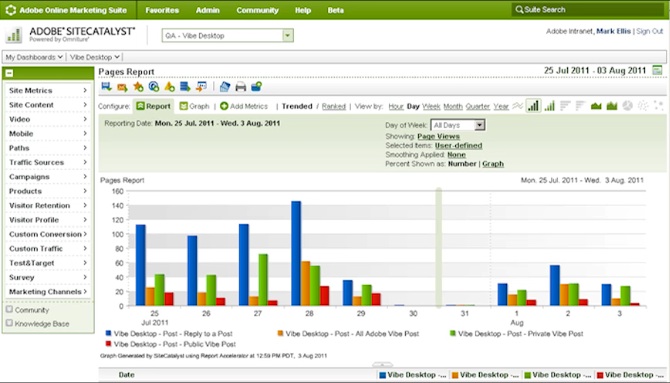Click the send report by email icon

(122, 87)
